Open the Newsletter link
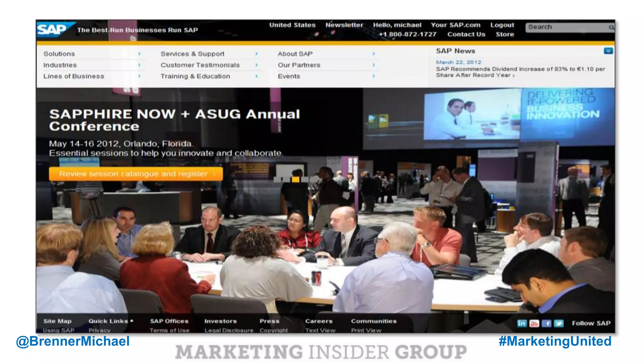Viewport: 644px width, 362px height. pos(344,25)
